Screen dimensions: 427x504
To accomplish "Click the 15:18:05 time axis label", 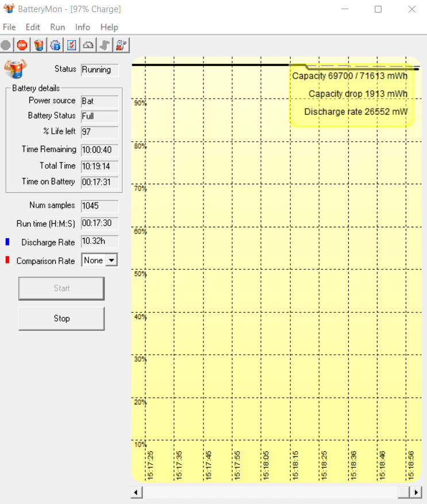I will tap(266, 466).
